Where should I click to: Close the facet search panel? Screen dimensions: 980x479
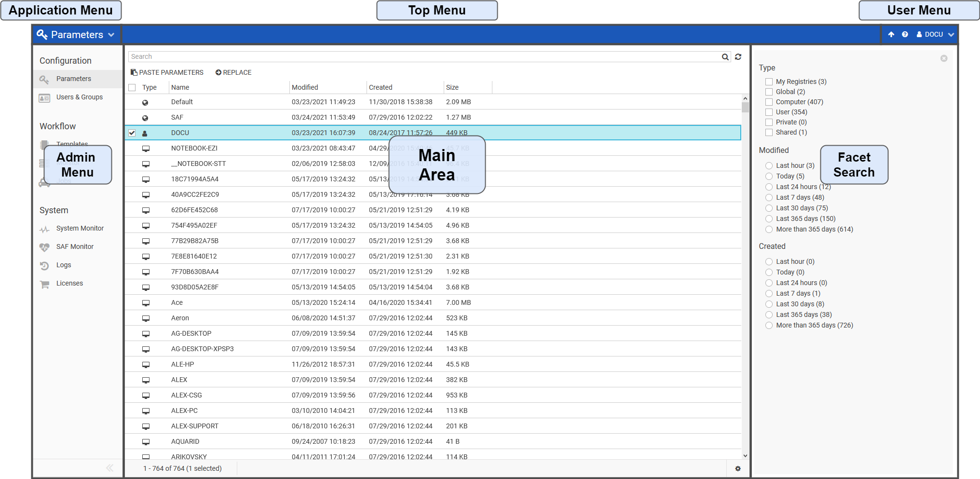943,58
